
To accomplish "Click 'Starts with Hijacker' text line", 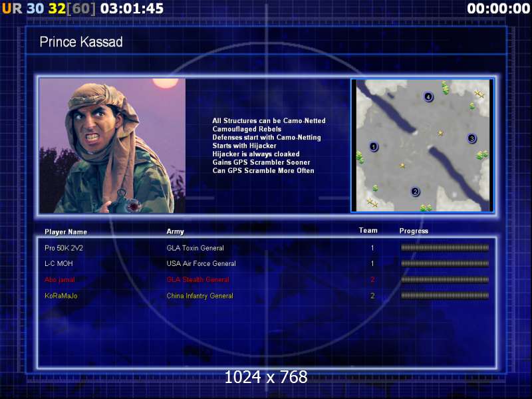I will [x=244, y=146].
